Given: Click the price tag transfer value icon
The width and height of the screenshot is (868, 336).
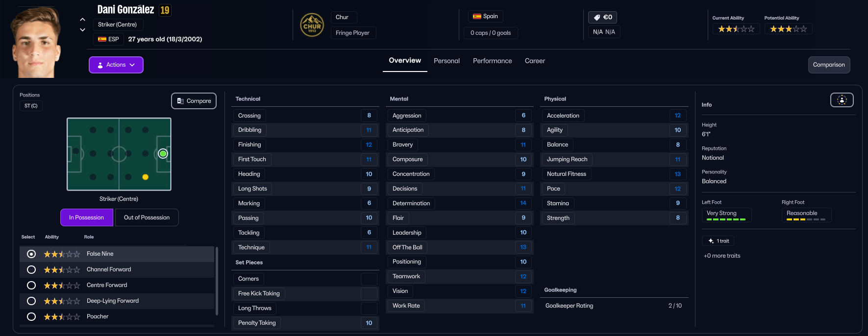Looking at the screenshot, I should pos(596,18).
